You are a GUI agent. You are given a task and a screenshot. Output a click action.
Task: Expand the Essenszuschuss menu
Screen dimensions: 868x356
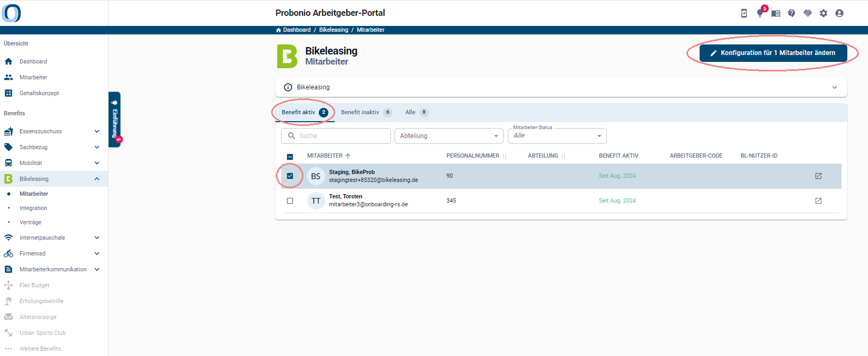click(97, 131)
